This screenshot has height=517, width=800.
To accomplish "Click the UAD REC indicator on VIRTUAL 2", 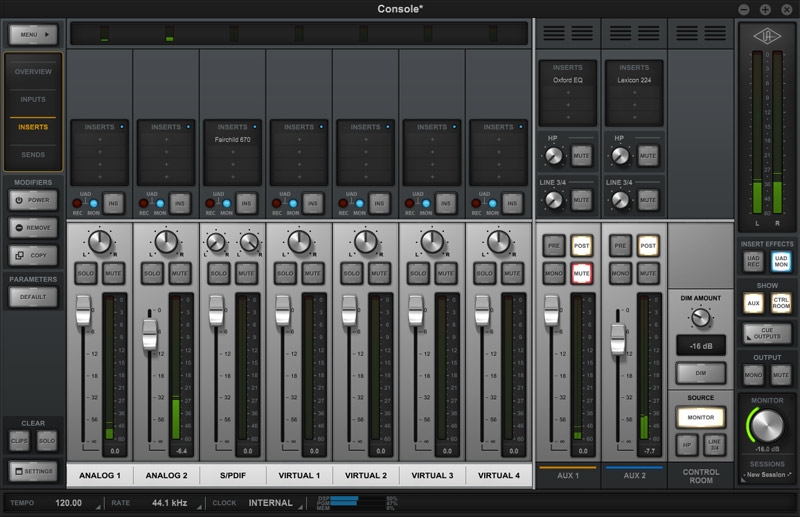I will point(343,204).
